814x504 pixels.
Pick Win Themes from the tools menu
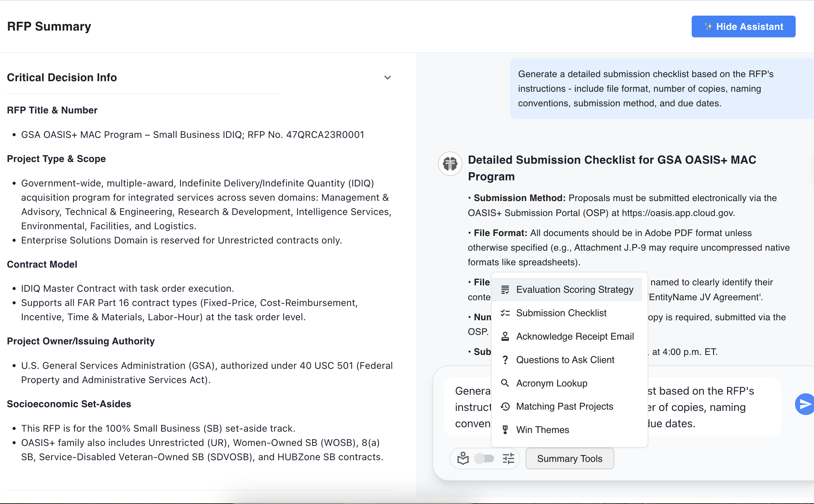click(x=542, y=430)
